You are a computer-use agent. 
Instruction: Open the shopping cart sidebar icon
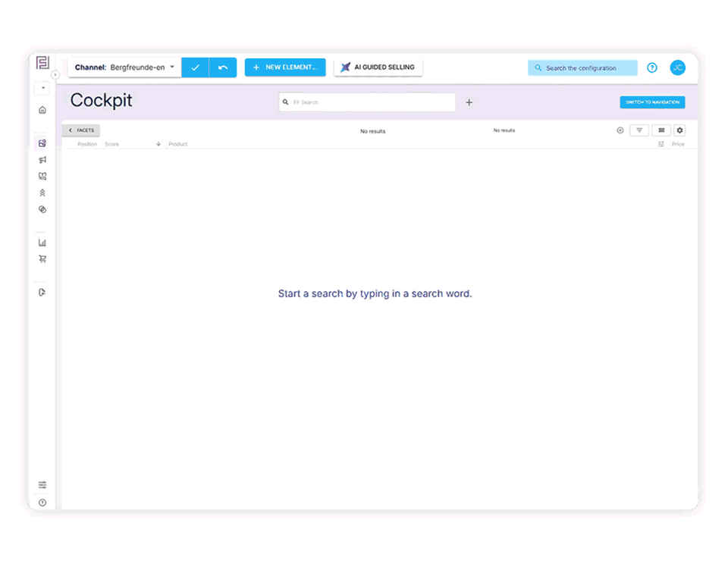click(x=42, y=259)
